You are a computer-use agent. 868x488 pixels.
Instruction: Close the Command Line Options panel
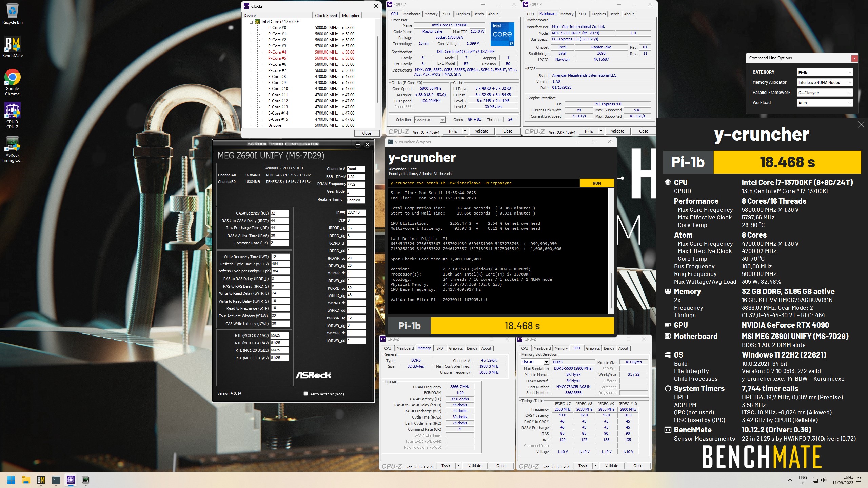[854, 58]
